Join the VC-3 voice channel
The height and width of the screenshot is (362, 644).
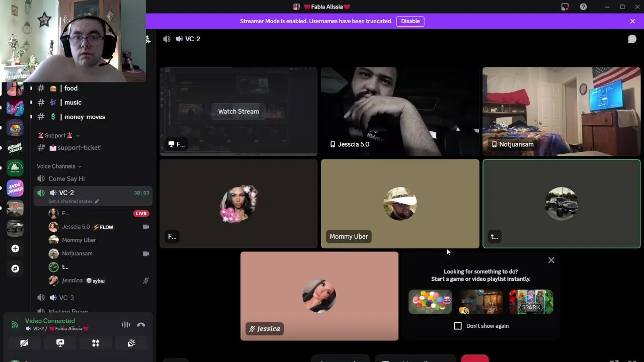(x=93, y=297)
